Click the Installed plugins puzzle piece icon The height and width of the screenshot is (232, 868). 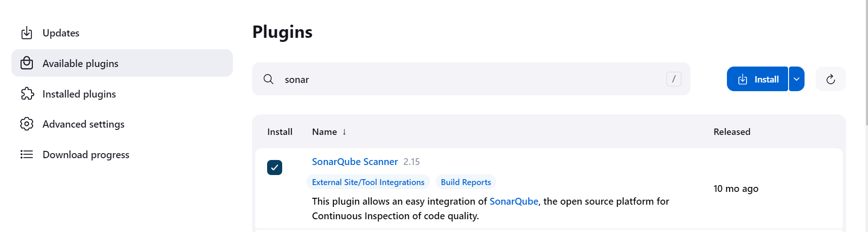pos(27,93)
